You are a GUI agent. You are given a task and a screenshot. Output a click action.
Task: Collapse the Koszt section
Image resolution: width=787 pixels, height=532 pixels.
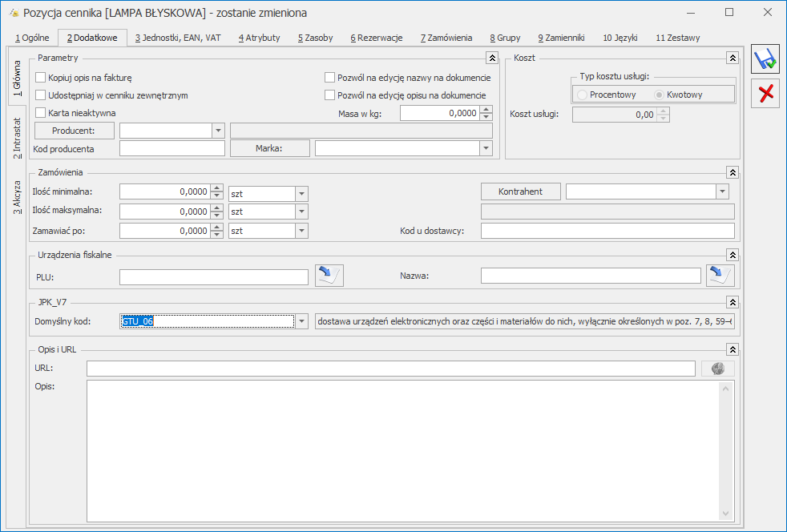point(732,58)
